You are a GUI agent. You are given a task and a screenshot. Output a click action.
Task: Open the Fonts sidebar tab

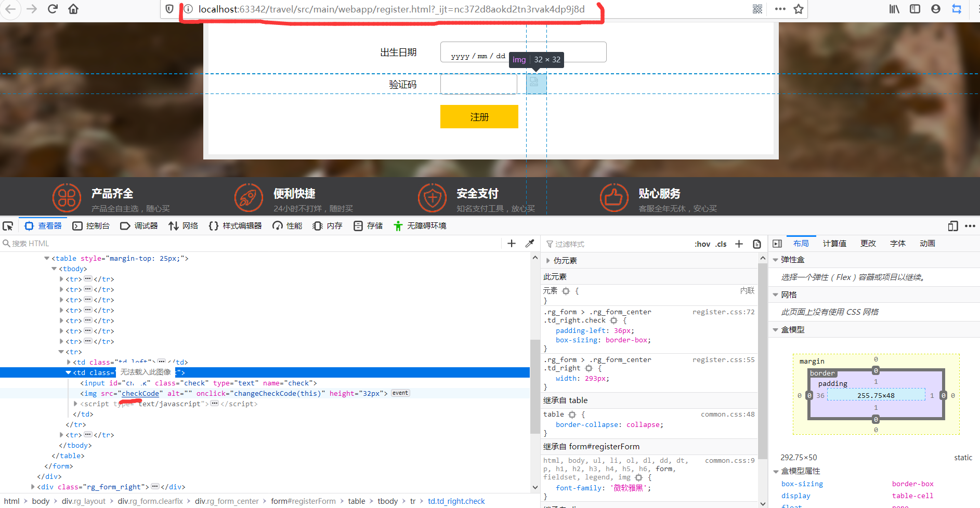coord(898,244)
